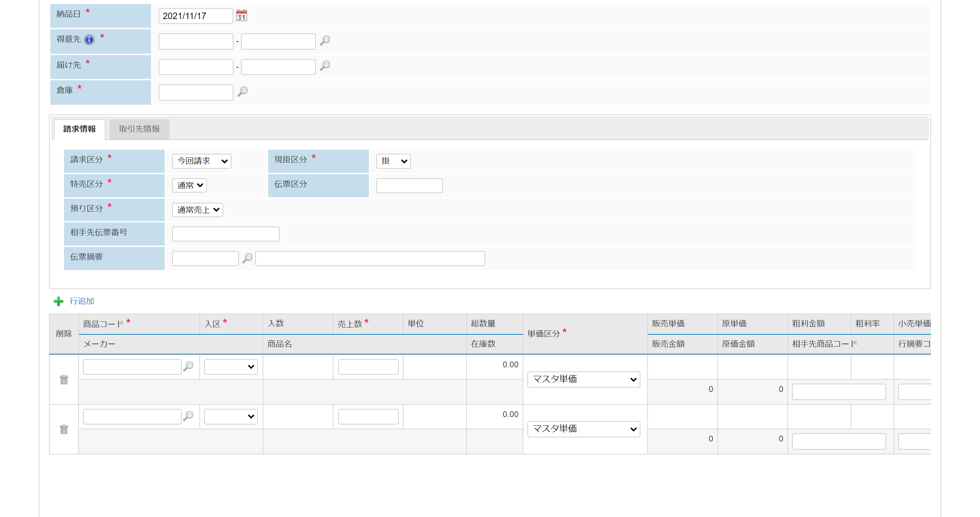Open the 届け先 search magnifier
This screenshot has width=980, height=517.
325,66
